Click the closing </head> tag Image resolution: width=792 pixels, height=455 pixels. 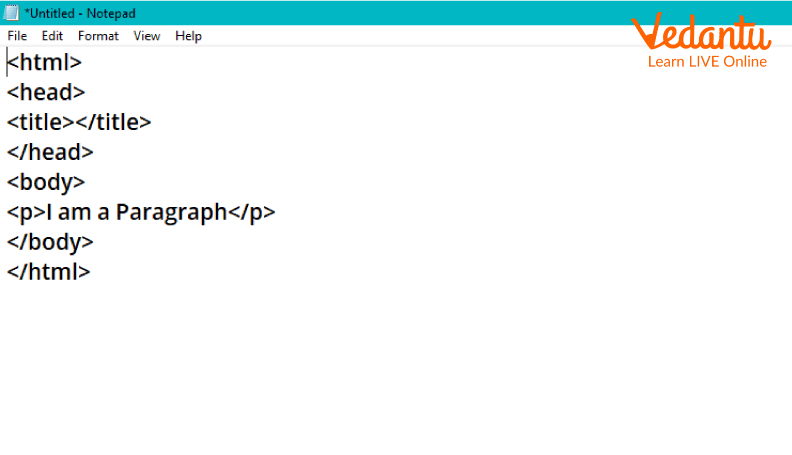(50, 152)
